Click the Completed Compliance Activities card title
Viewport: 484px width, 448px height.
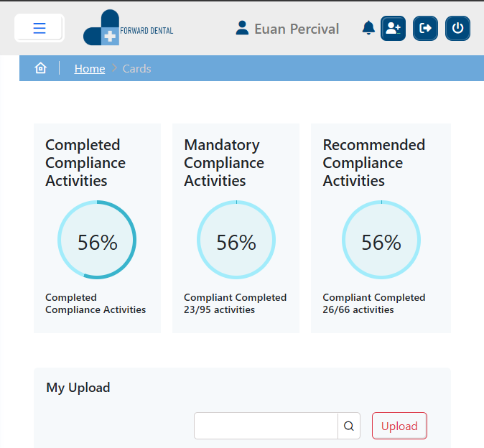point(85,163)
